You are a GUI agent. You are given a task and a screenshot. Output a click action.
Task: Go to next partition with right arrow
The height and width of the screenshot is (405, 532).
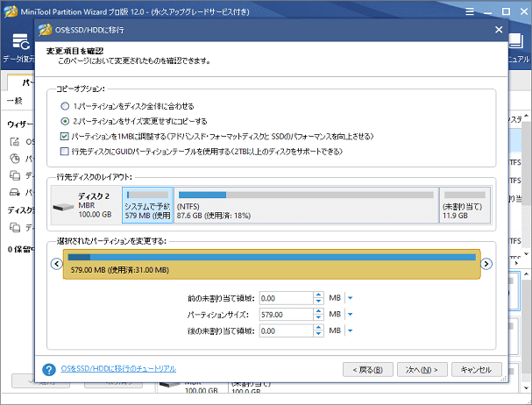click(x=486, y=264)
